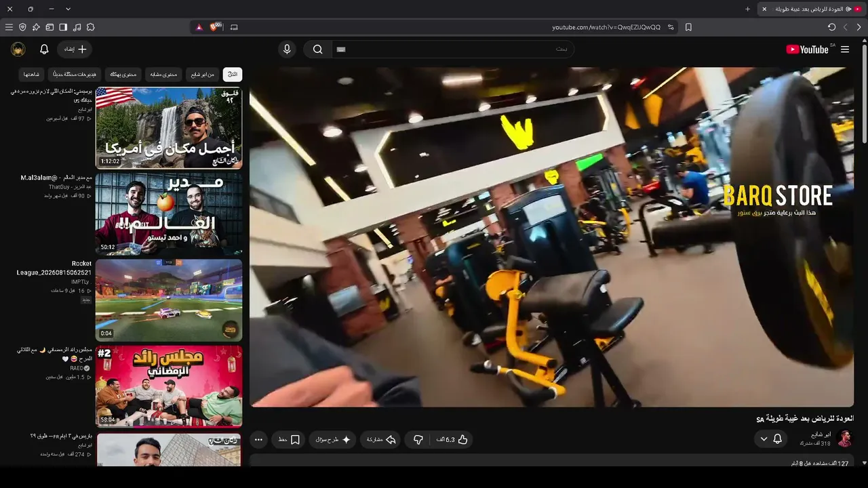Image resolution: width=868 pixels, height=488 pixels.
Task: Open channel name أبو شايع link
Action: pos(821,434)
